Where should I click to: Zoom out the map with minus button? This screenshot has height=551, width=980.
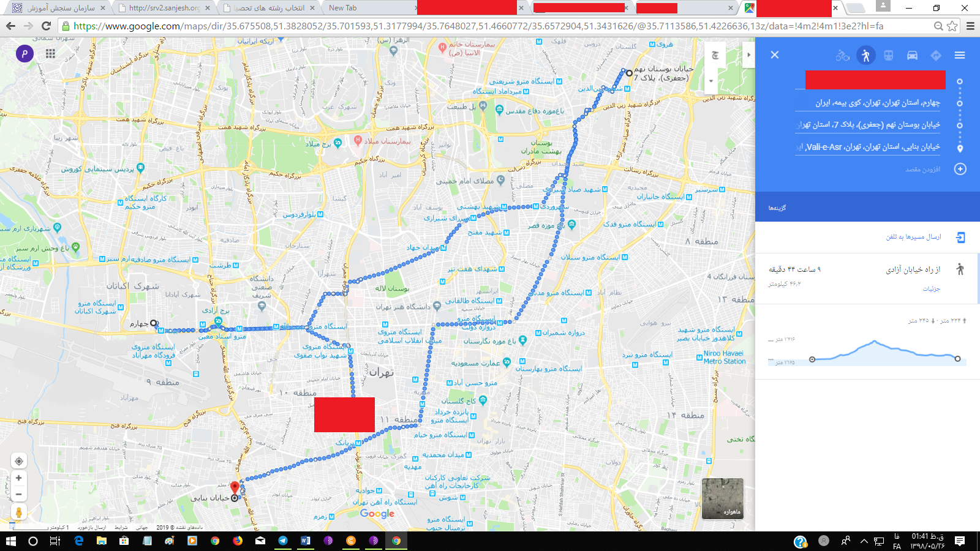pos(19,494)
